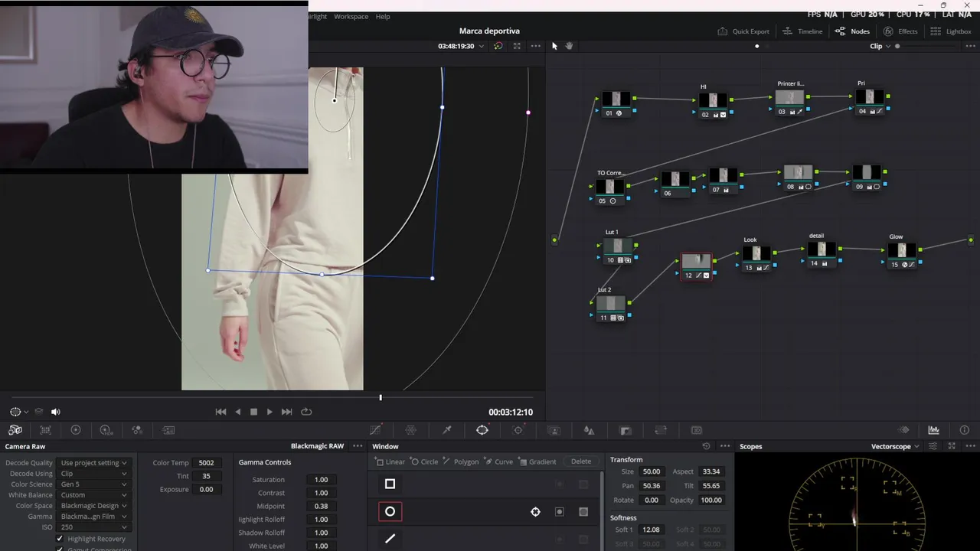Open the 3D stereoscopic palette icon

697,430
